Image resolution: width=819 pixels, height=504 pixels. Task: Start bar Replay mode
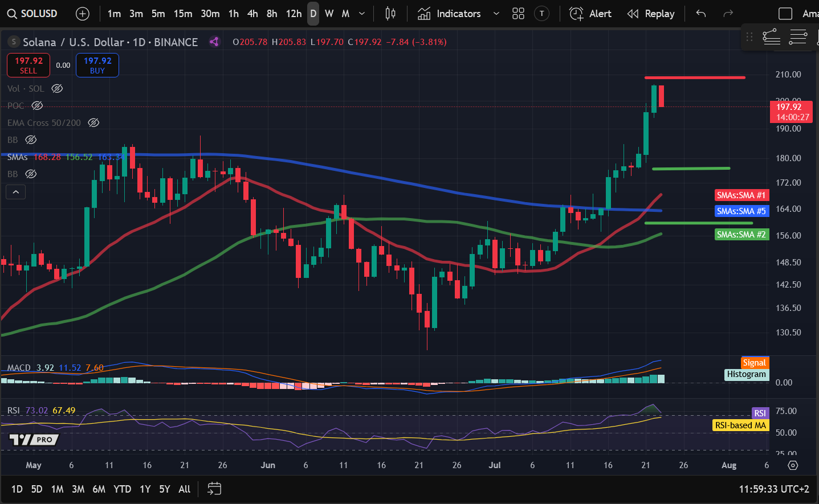coord(651,14)
